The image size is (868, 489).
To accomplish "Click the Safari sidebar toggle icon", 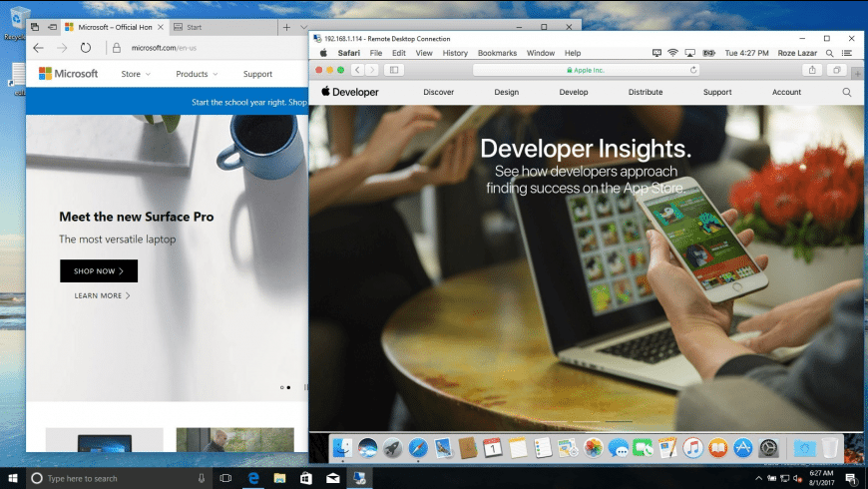I will point(393,70).
